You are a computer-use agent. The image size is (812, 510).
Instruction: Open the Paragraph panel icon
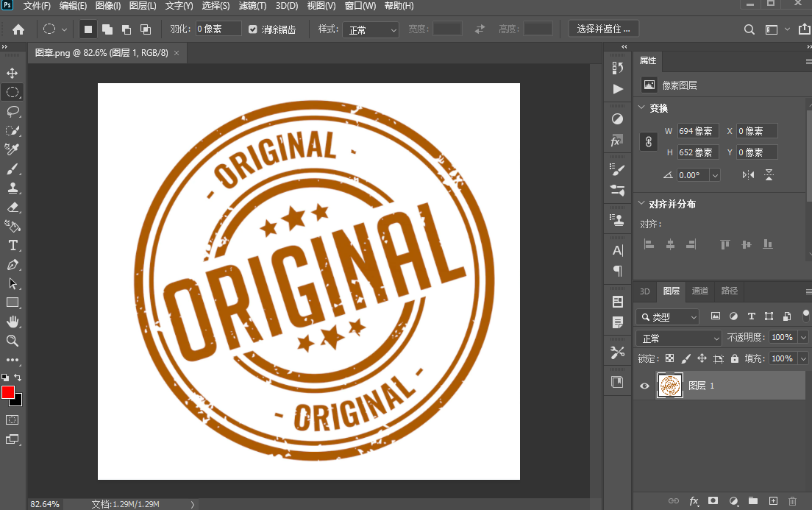point(617,271)
